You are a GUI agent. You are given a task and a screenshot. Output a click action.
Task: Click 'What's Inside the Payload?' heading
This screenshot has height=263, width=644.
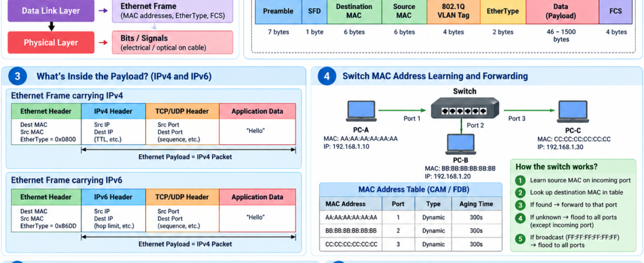pyautogui.click(x=124, y=77)
